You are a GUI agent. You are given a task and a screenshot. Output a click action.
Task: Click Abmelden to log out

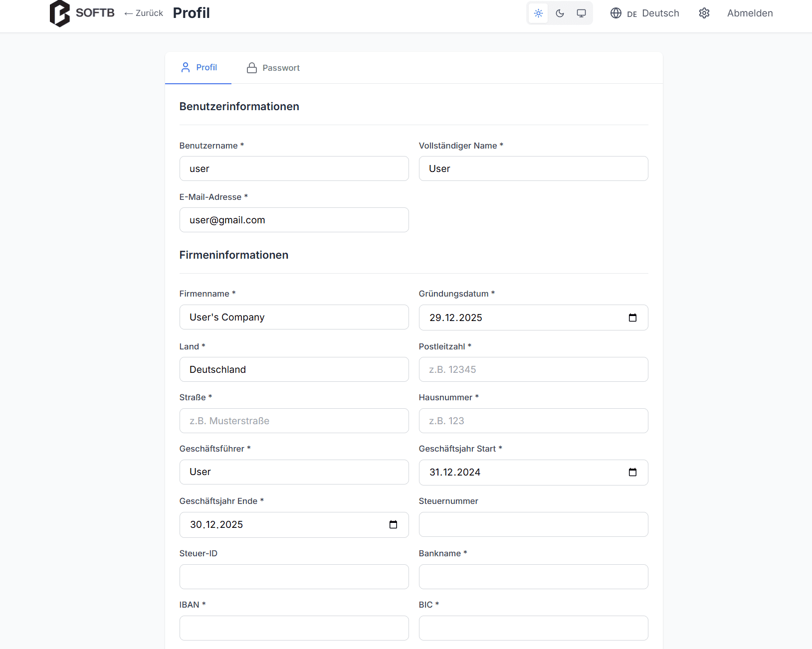750,13
